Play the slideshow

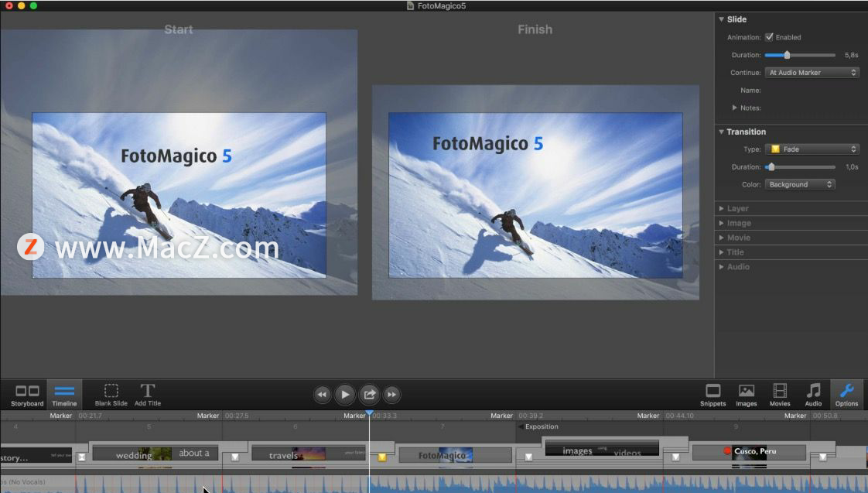point(345,395)
